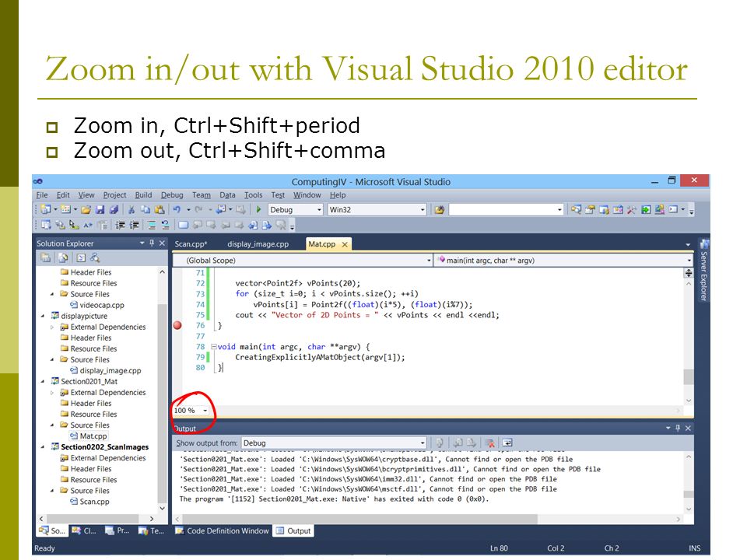
Task: Click the Find in Files icon
Action: tap(440, 209)
